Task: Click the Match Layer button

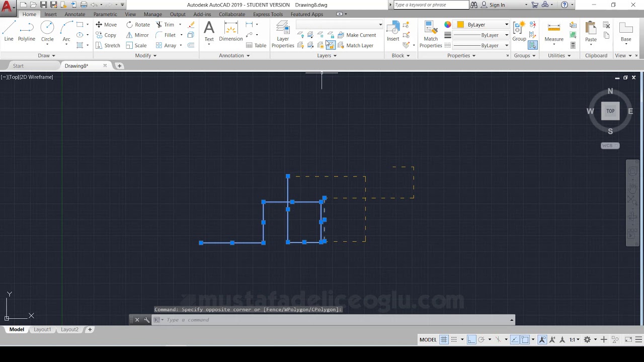Action: 355,45
